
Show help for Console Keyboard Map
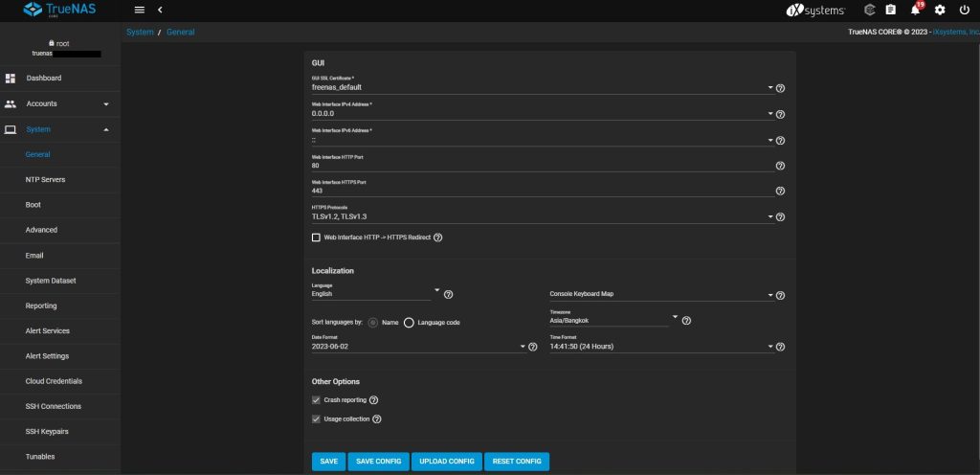point(780,296)
